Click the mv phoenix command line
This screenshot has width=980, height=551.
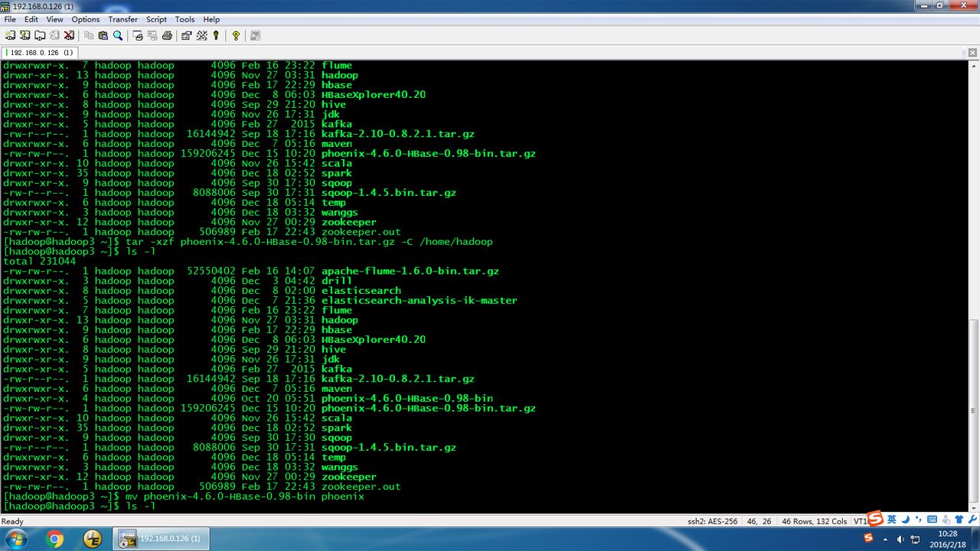[184, 497]
